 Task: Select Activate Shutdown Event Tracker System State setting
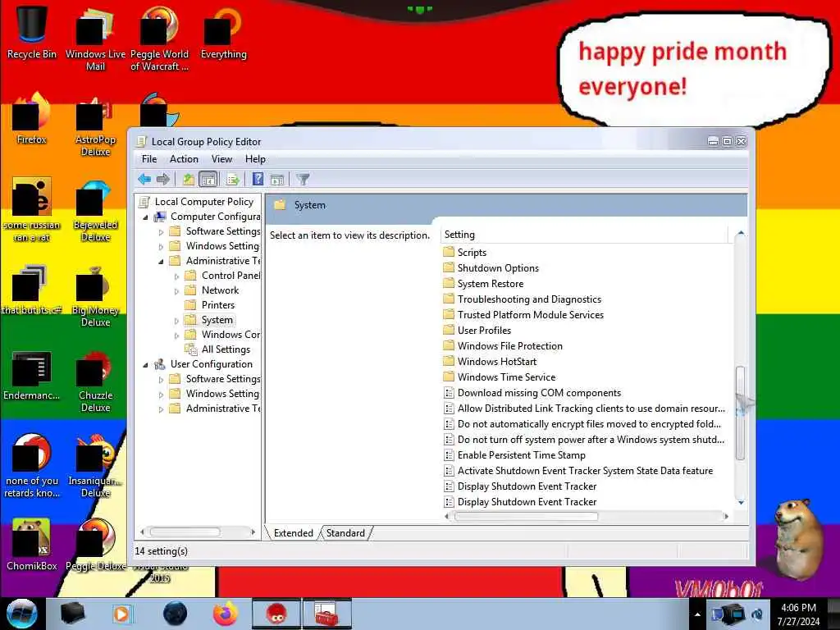pyautogui.click(x=585, y=470)
